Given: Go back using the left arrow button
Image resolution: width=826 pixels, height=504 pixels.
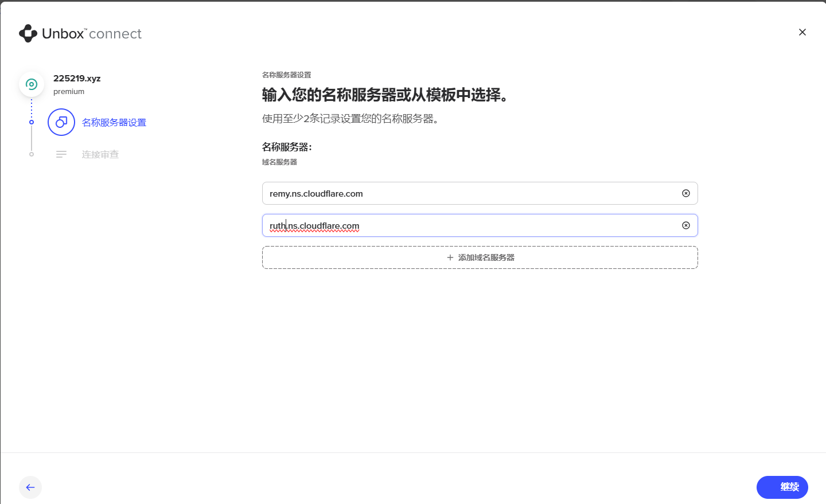Looking at the screenshot, I should click(30, 487).
